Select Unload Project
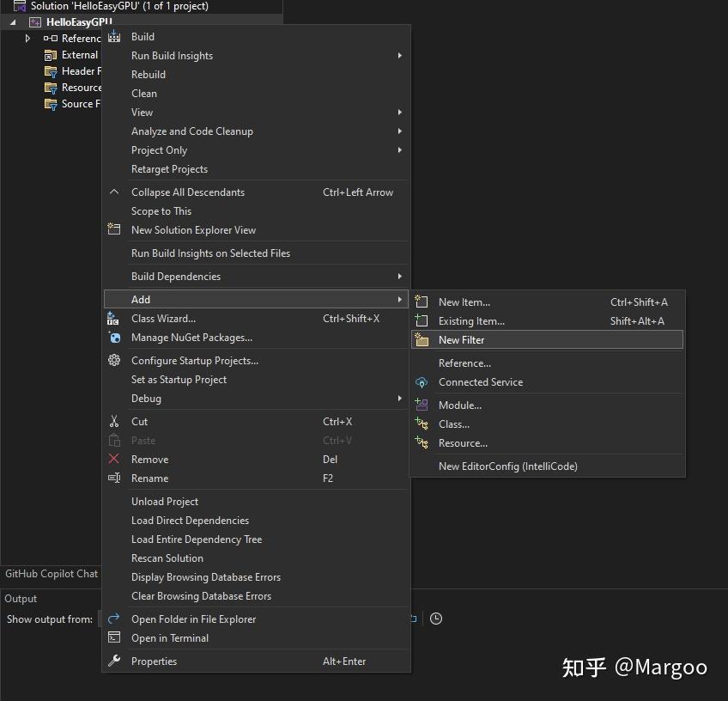The width and height of the screenshot is (728, 701). point(256,501)
